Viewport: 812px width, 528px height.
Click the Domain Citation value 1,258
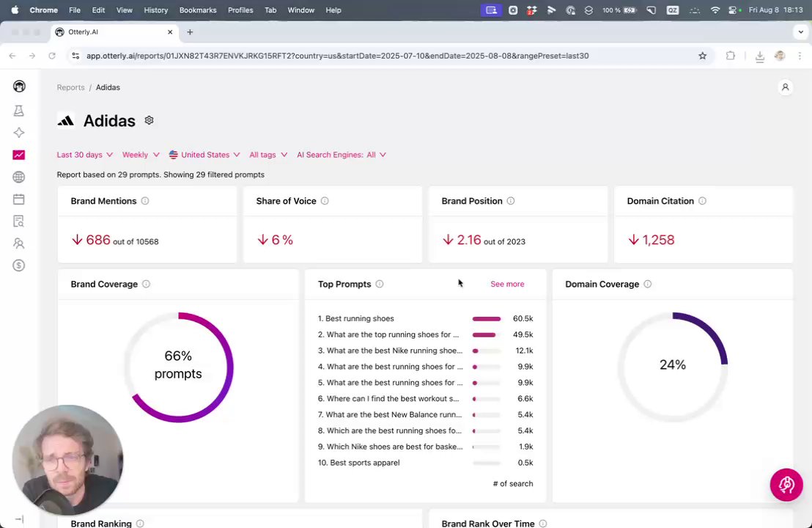pyautogui.click(x=658, y=240)
